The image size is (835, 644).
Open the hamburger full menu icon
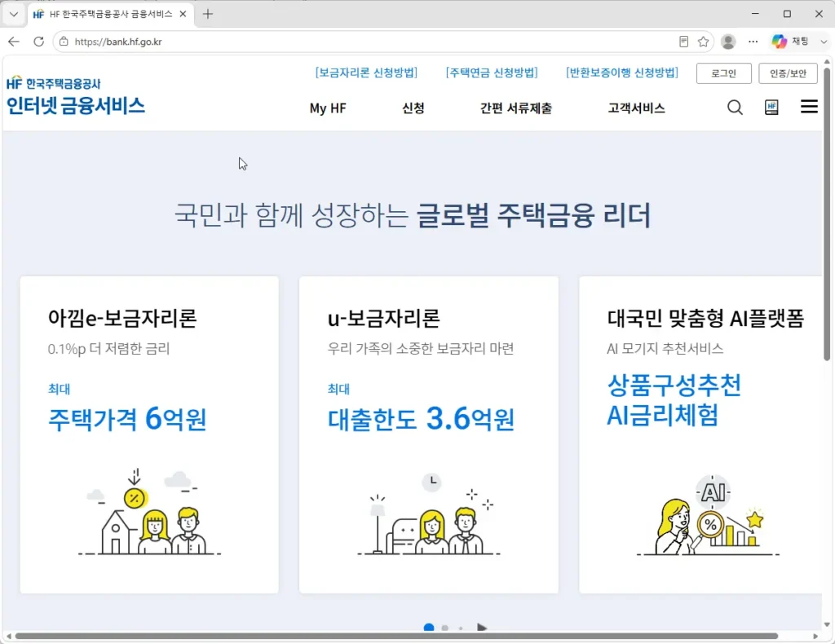[x=809, y=107]
